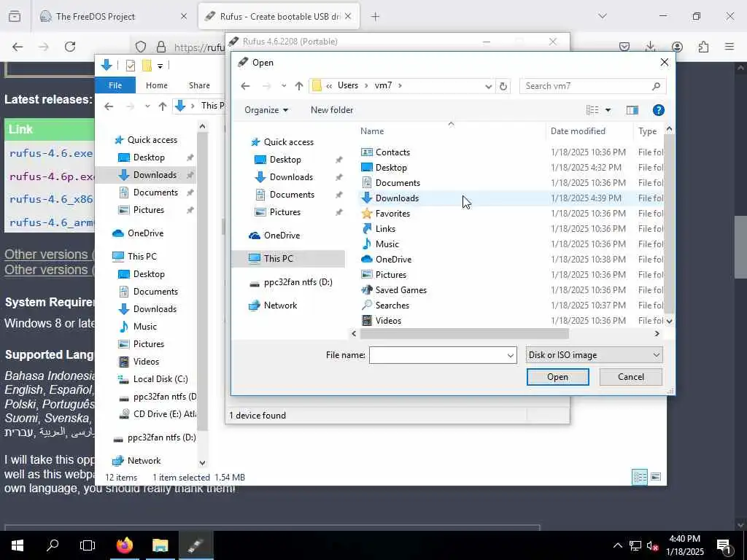This screenshot has height=560, width=747.
Task: Click the Open dialog scroll-down arrow
Action: (x=669, y=322)
